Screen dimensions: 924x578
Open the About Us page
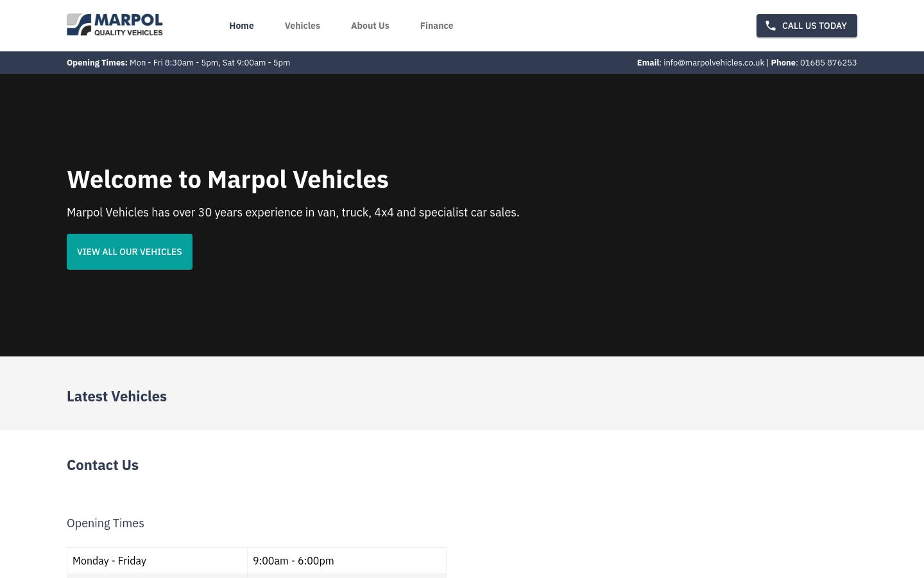(370, 26)
